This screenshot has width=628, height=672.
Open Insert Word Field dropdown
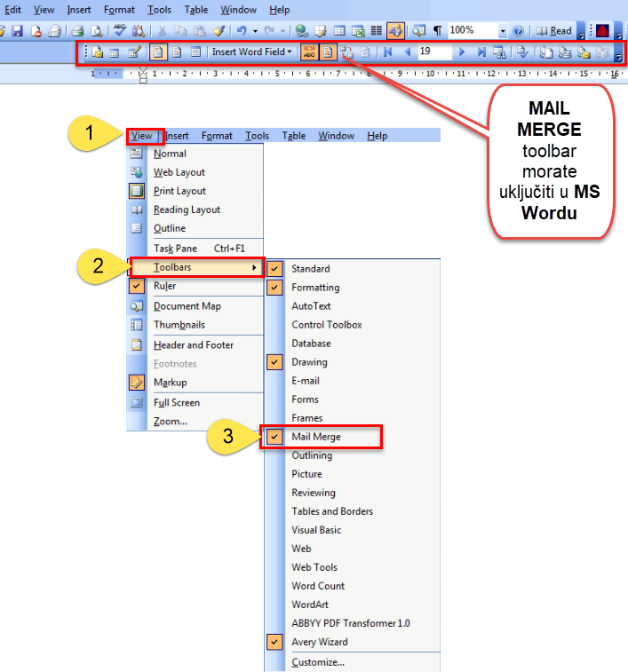pos(251,51)
